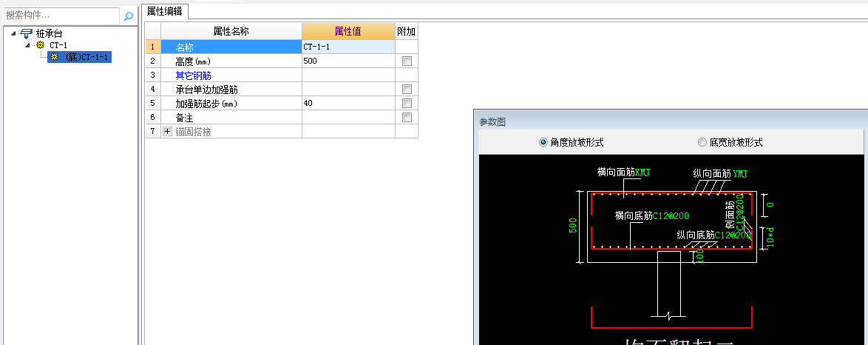Image resolution: width=868 pixels, height=345 pixels.
Task: Click the 横向面筋 XMJ value in diagram
Action: click(x=642, y=172)
